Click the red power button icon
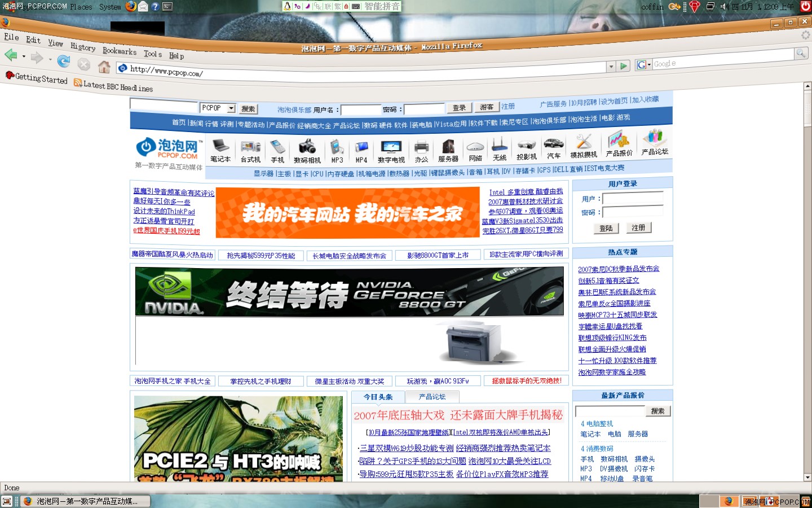 coord(806,6)
